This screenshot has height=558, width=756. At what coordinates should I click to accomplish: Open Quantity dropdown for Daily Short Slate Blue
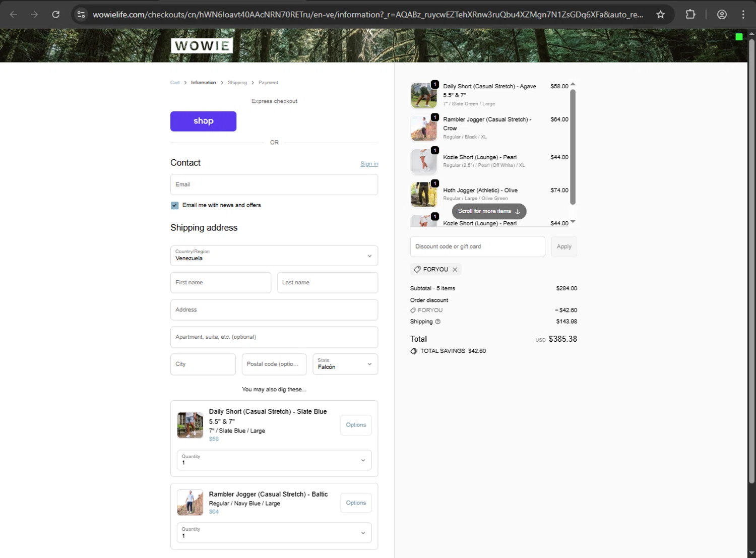pyautogui.click(x=274, y=460)
